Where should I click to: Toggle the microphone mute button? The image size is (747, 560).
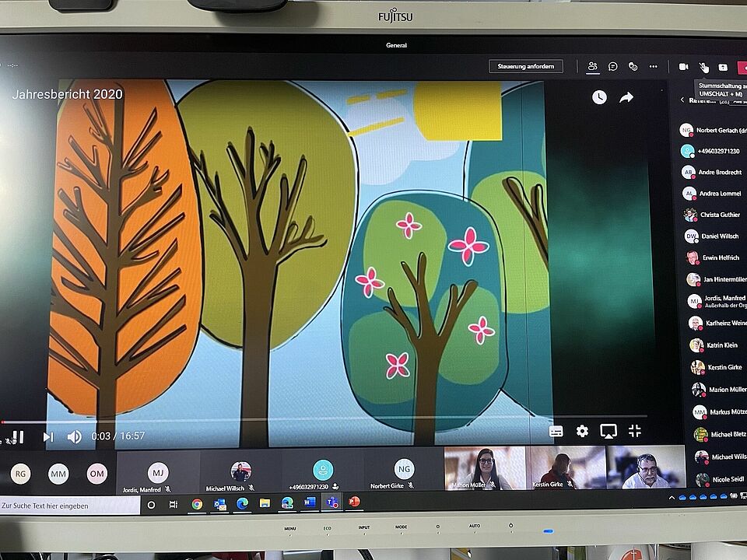tap(703, 68)
